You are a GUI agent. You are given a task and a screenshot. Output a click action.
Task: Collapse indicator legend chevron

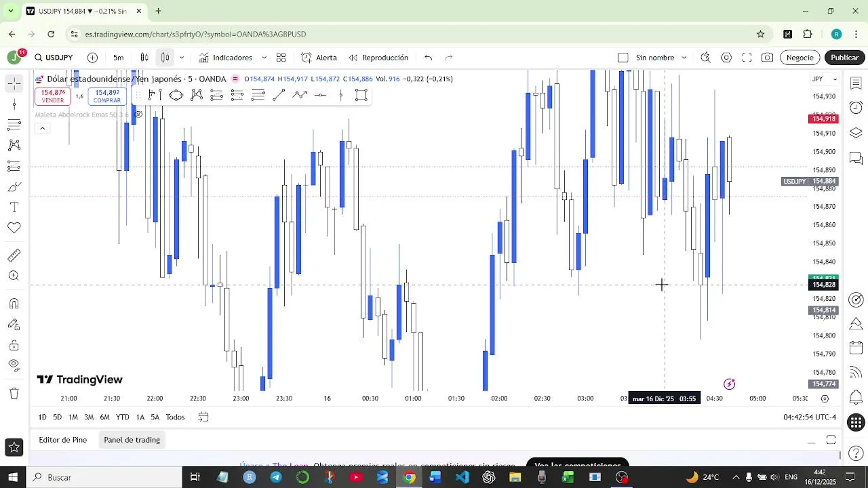click(x=42, y=129)
